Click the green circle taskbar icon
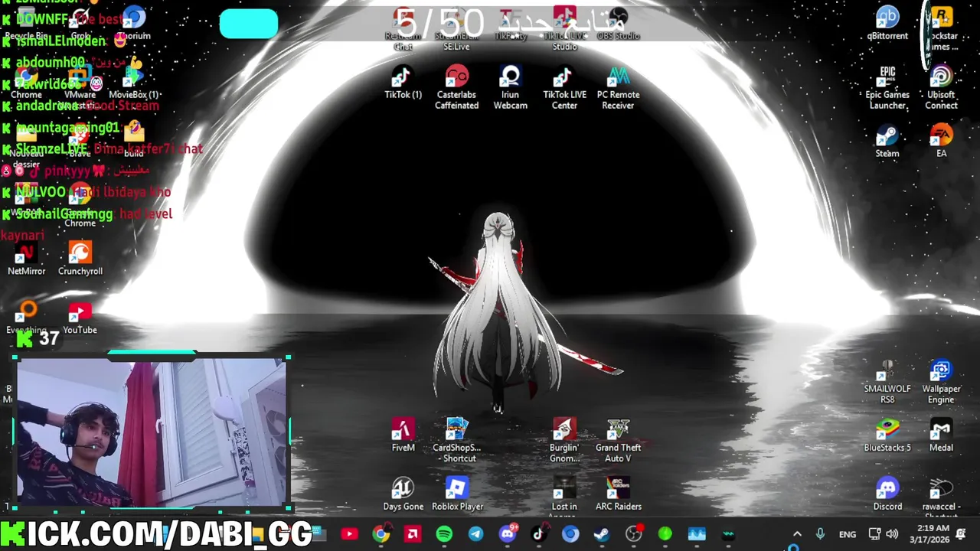The width and height of the screenshot is (980, 551). click(665, 534)
